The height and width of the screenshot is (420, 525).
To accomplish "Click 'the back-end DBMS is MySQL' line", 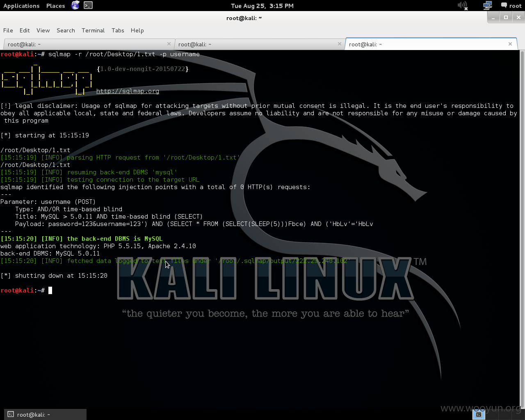I will coord(82,239).
